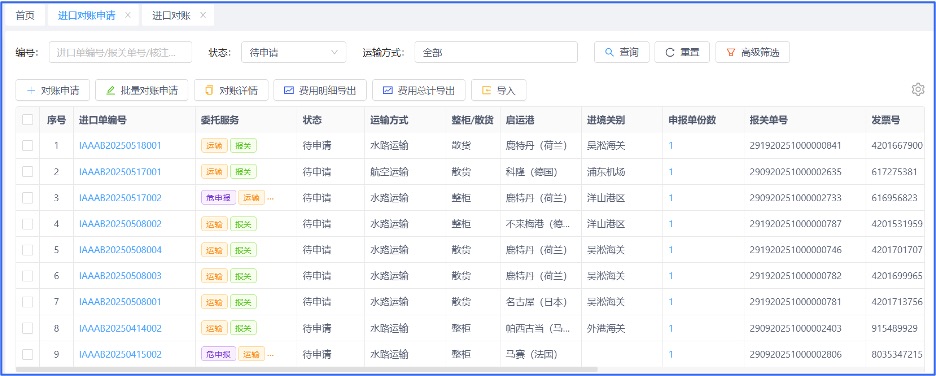Select invoice number 915489929
936x376 pixels.
(894, 328)
